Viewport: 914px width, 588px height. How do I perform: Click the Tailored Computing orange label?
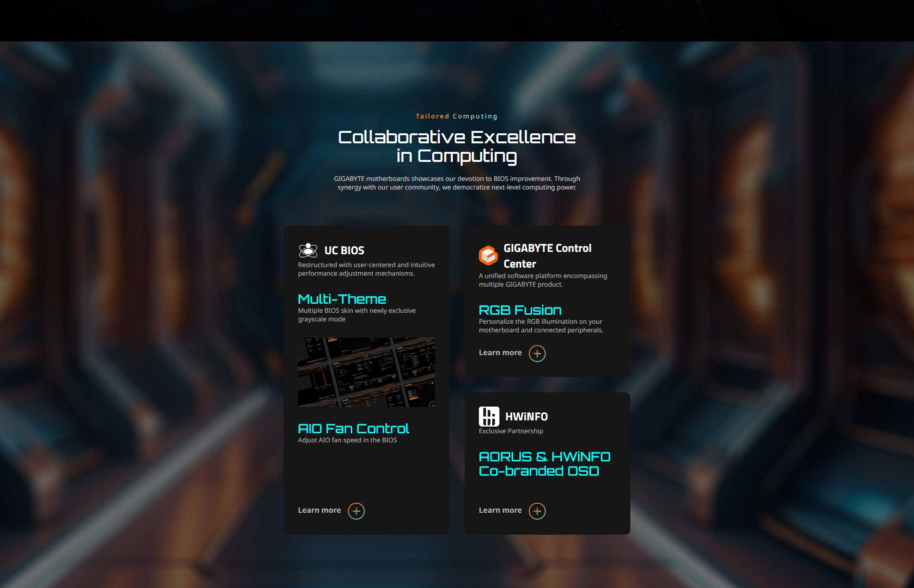456,116
